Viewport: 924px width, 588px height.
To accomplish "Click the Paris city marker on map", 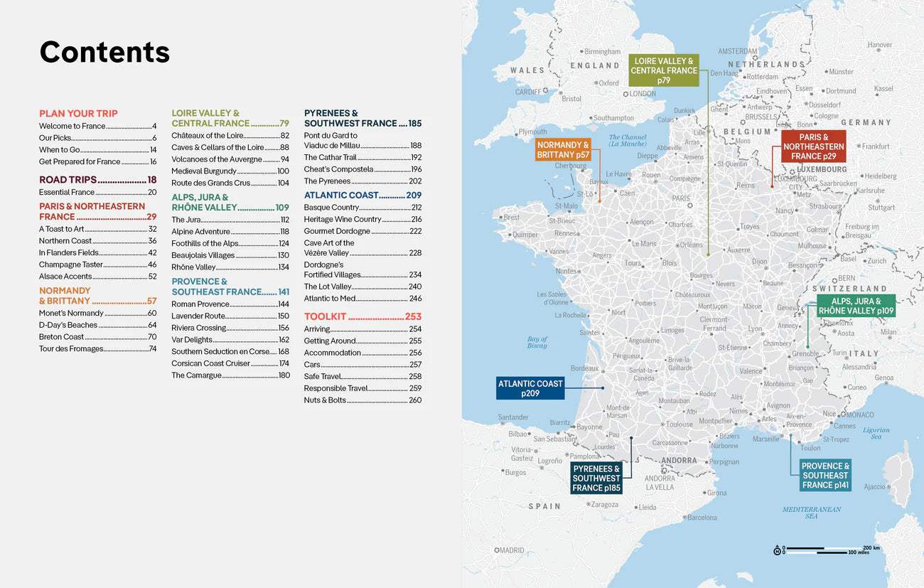I will click(x=689, y=205).
